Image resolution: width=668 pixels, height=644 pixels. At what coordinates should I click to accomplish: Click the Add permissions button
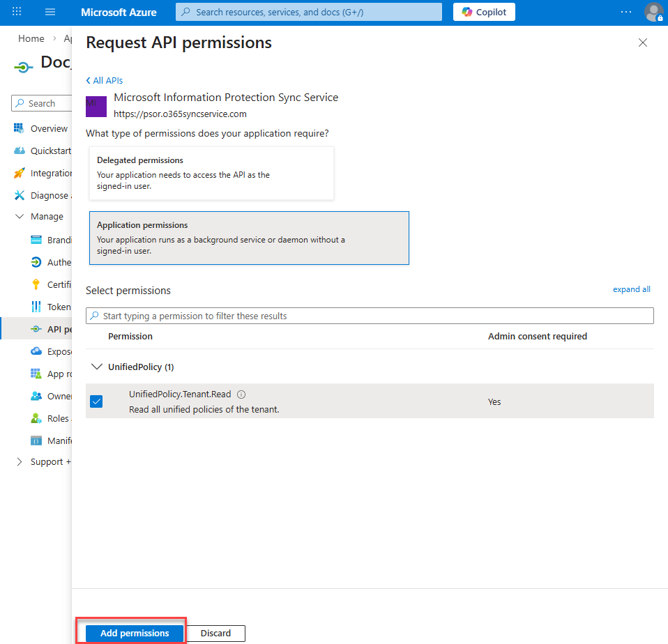click(x=135, y=633)
